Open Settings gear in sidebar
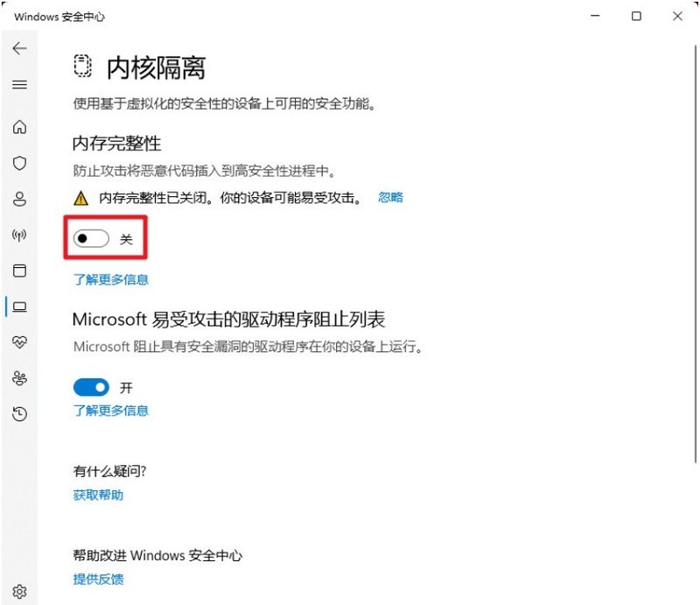The width and height of the screenshot is (700, 605). coord(19,592)
